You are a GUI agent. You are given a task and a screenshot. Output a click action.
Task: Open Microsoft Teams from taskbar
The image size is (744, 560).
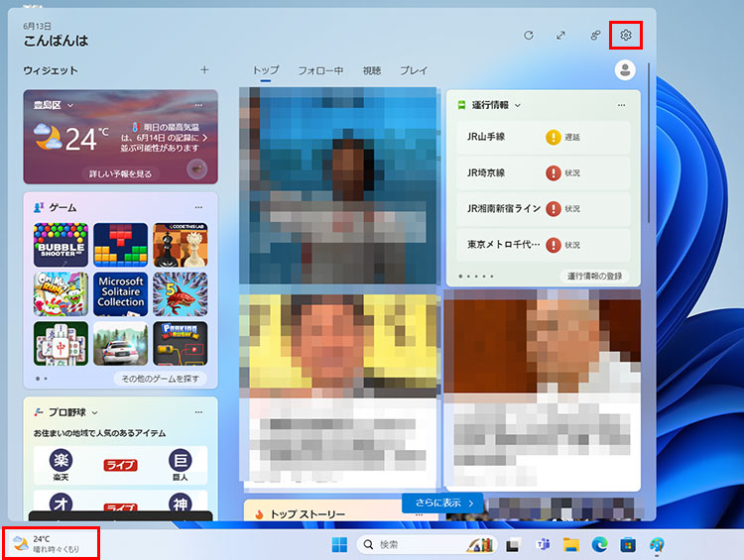click(x=543, y=545)
